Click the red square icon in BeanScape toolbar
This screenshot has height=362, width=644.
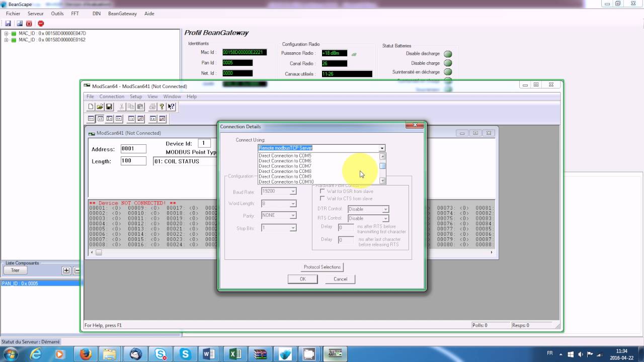coord(29,23)
